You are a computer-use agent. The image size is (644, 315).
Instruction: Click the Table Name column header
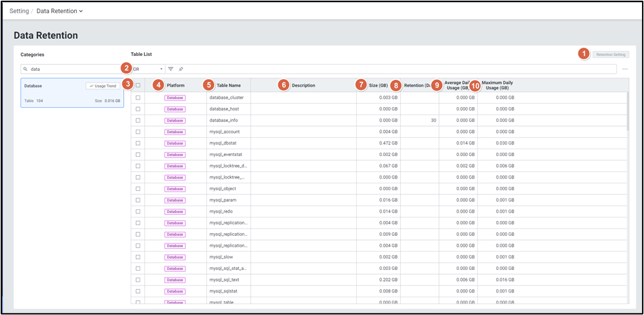(x=228, y=85)
